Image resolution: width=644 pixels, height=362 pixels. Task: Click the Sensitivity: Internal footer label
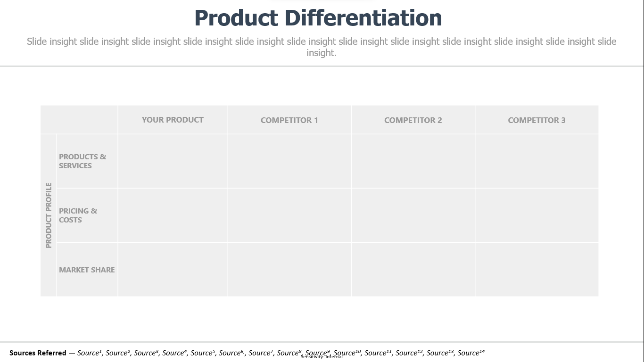click(x=322, y=357)
